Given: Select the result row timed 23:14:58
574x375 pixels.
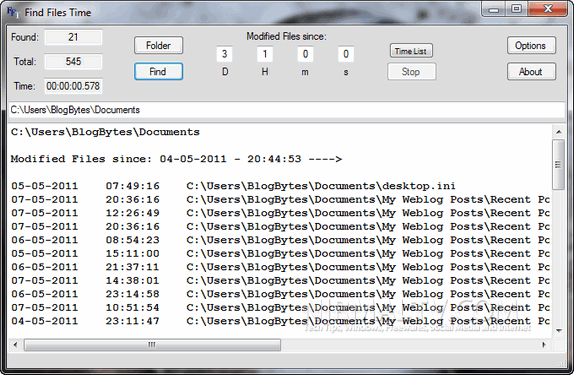Looking at the screenshot, I should tap(280, 294).
